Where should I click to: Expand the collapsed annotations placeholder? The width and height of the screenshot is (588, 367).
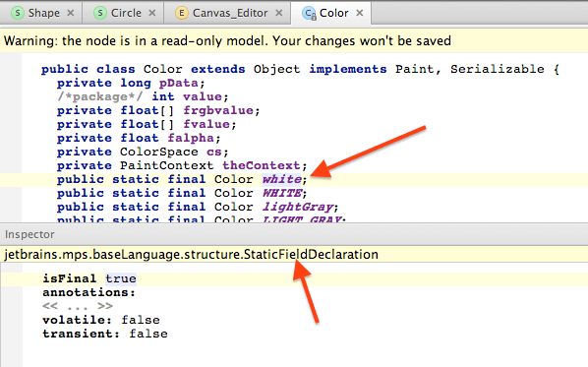pos(78,306)
